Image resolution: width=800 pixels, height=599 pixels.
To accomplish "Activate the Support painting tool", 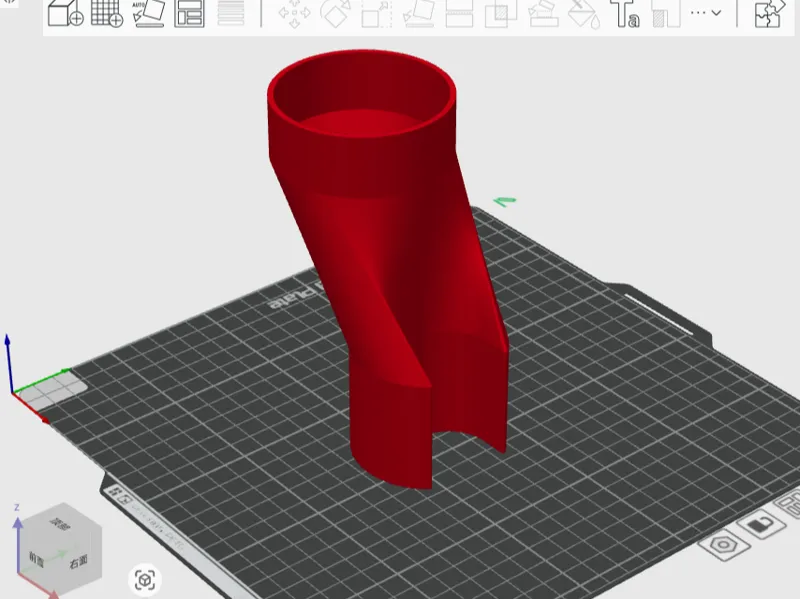I will tap(543, 14).
